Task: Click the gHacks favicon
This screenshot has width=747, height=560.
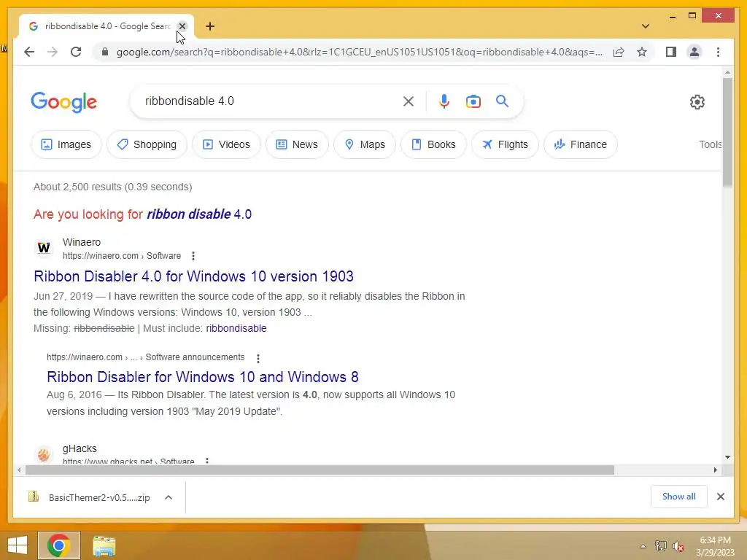Action: pos(44,455)
